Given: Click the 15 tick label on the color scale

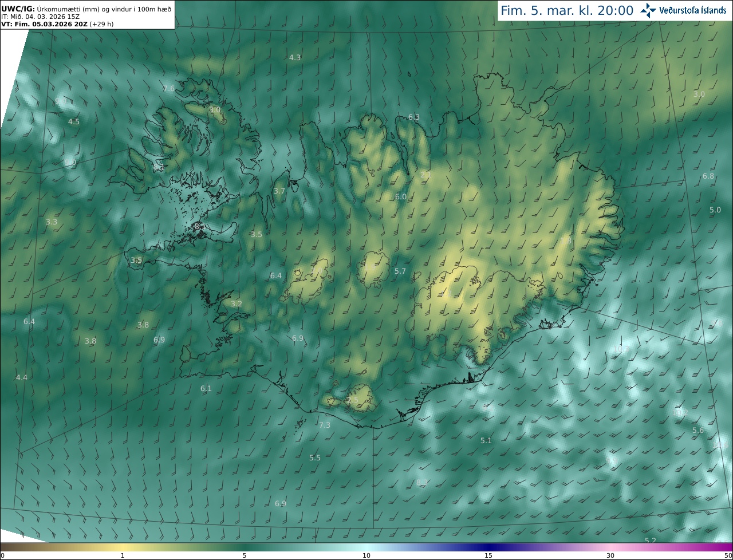Looking at the screenshot, I should click(488, 555).
